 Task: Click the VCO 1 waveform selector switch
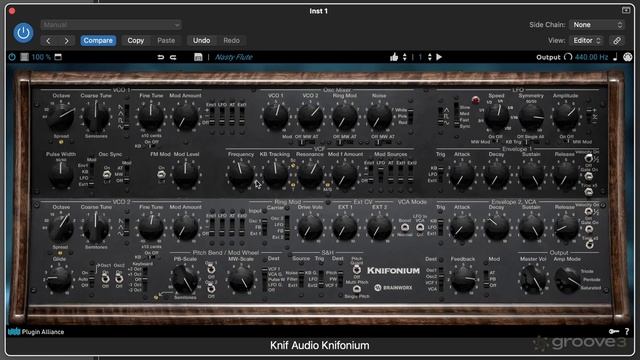[x=127, y=116]
